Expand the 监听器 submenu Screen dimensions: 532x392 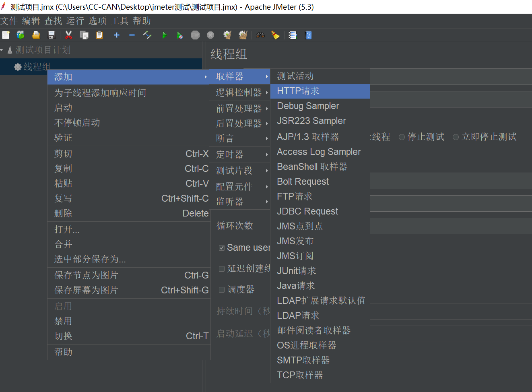[240, 202]
